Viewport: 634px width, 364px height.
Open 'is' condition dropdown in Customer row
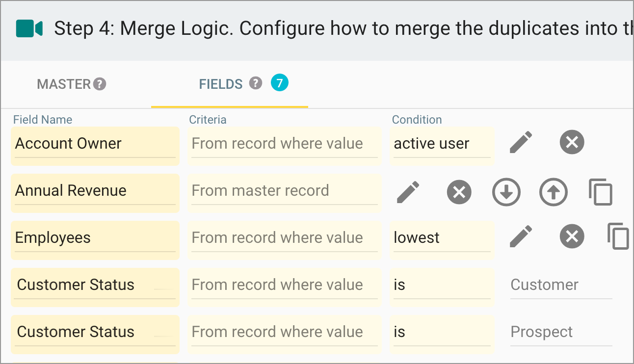pyautogui.click(x=442, y=287)
